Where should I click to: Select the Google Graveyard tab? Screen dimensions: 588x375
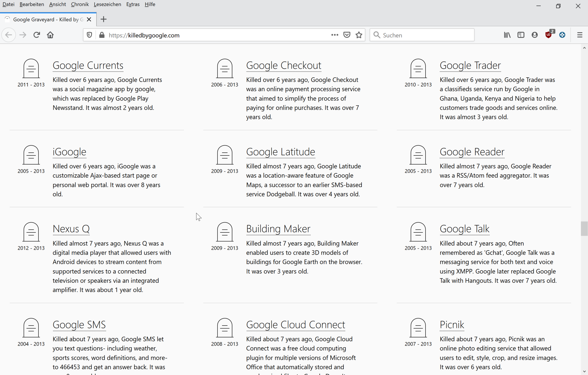pyautogui.click(x=48, y=19)
